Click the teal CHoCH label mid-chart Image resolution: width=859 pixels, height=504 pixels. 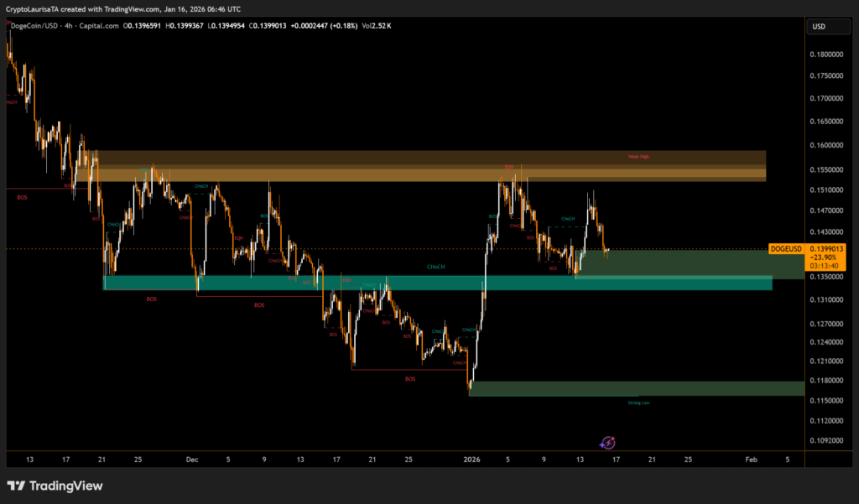tap(435, 267)
